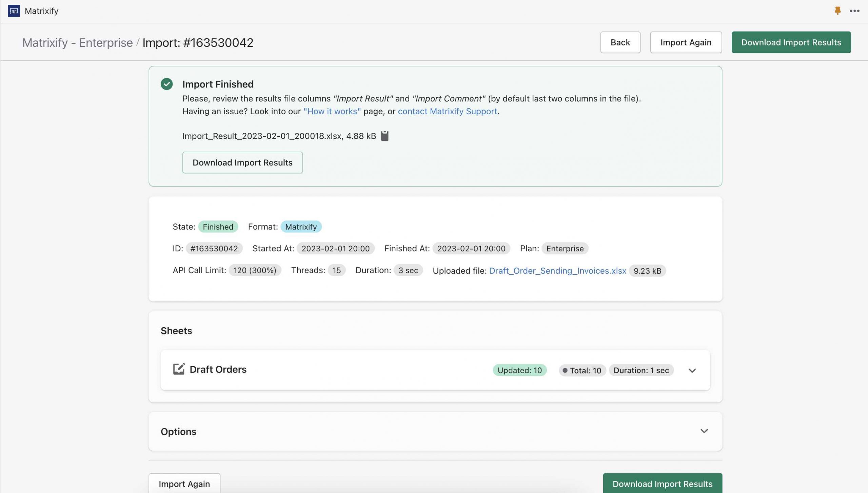Image resolution: width=868 pixels, height=493 pixels.
Task: Unpin the app using the pin icon
Action: (x=837, y=11)
